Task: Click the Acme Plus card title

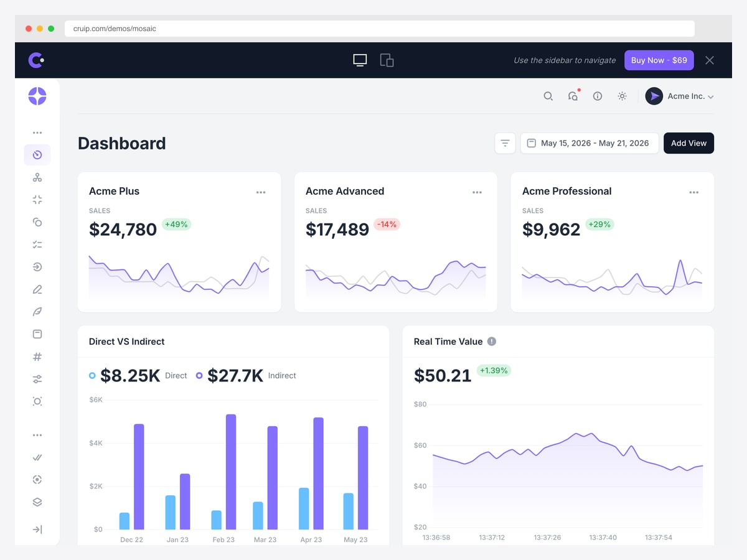Action: pos(115,191)
